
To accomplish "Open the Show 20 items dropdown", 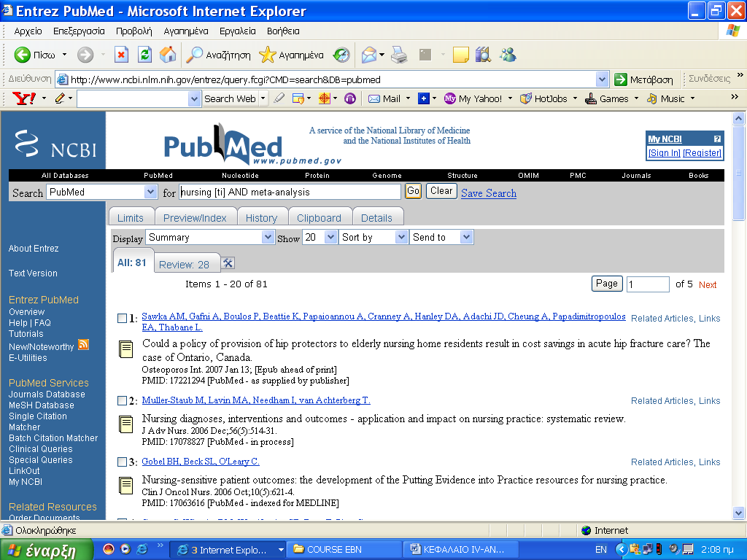I will tap(330, 237).
